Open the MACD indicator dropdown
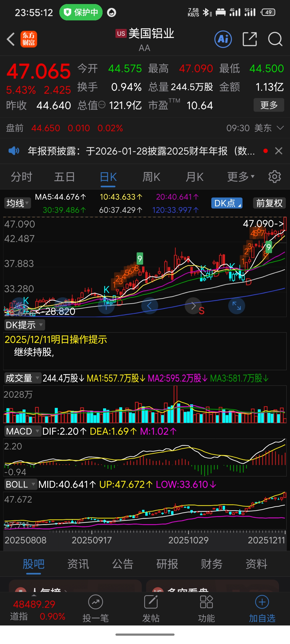The image size is (290, 644). coord(23,431)
